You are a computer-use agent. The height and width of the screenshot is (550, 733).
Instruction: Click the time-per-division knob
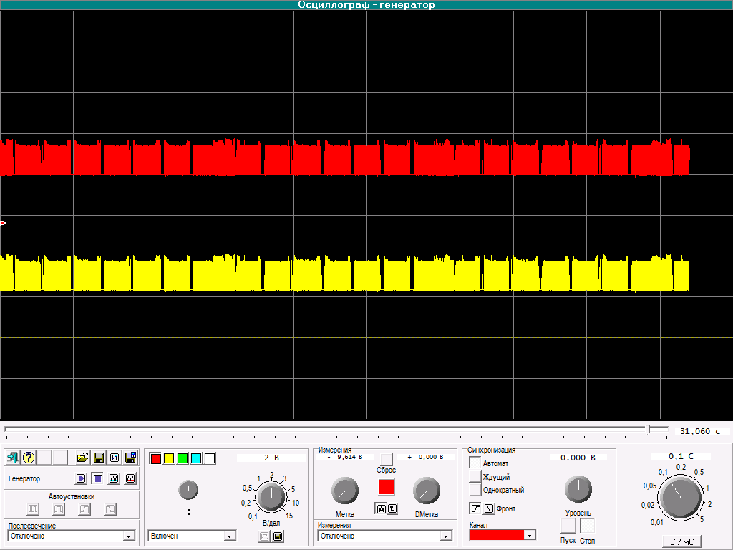681,497
